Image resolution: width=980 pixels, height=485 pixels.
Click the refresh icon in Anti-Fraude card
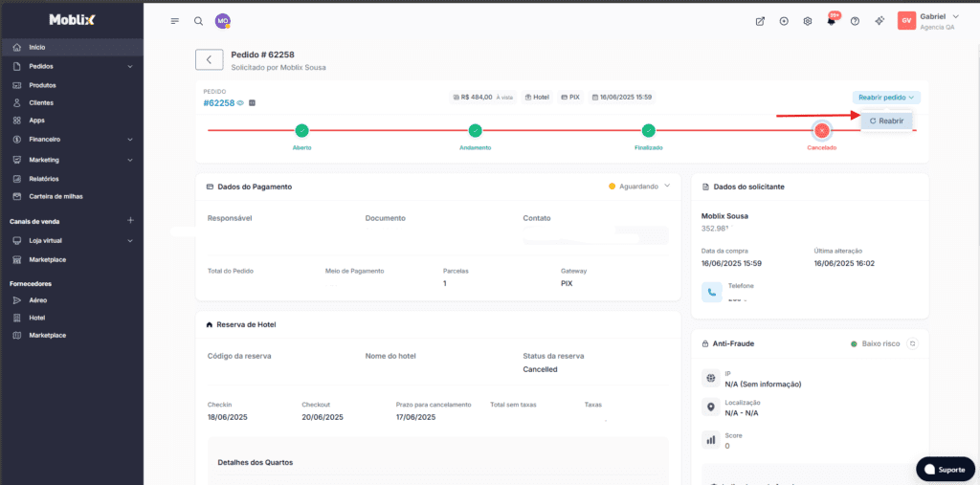click(x=913, y=343)
